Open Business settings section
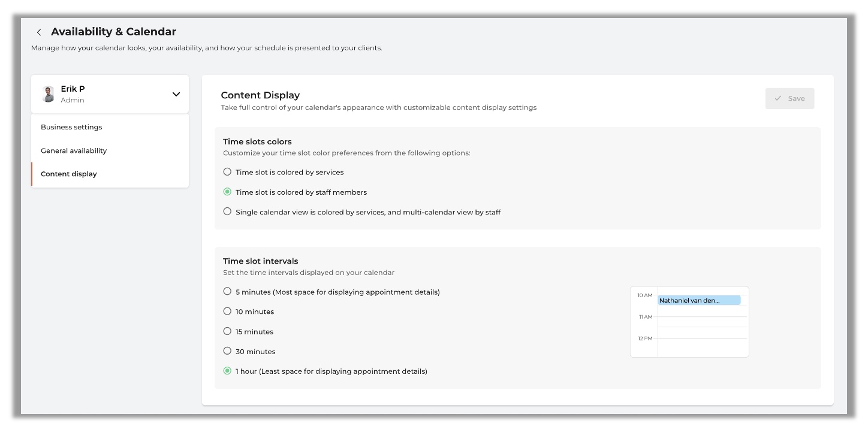This screenshot has width=868, height=429. tap(71, 127)
